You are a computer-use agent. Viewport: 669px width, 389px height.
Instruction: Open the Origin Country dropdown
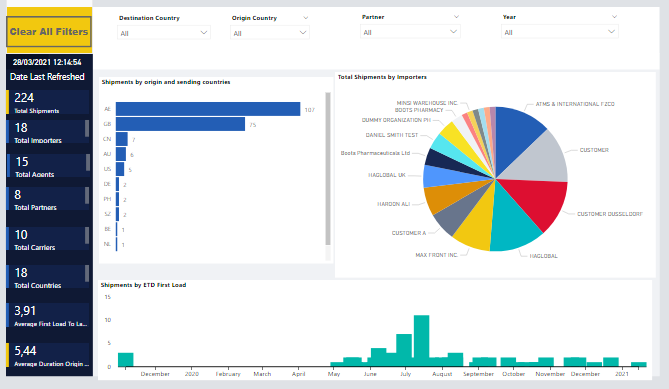point(270,33)
